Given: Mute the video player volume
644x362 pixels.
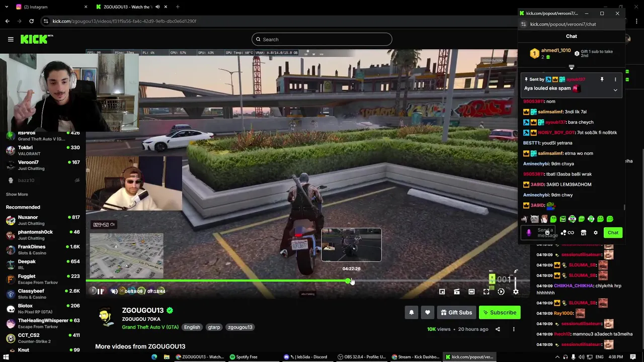Looking at the screenshot, I should (114, 291).
